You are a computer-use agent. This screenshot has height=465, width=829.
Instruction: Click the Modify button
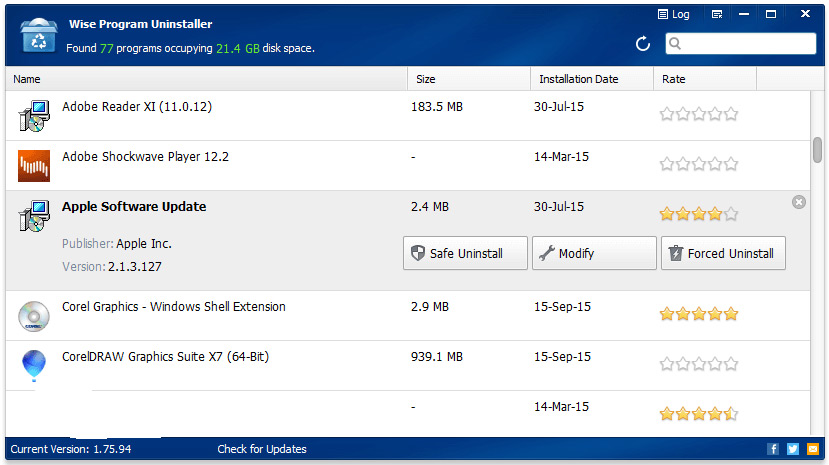(x=594, y=253)
